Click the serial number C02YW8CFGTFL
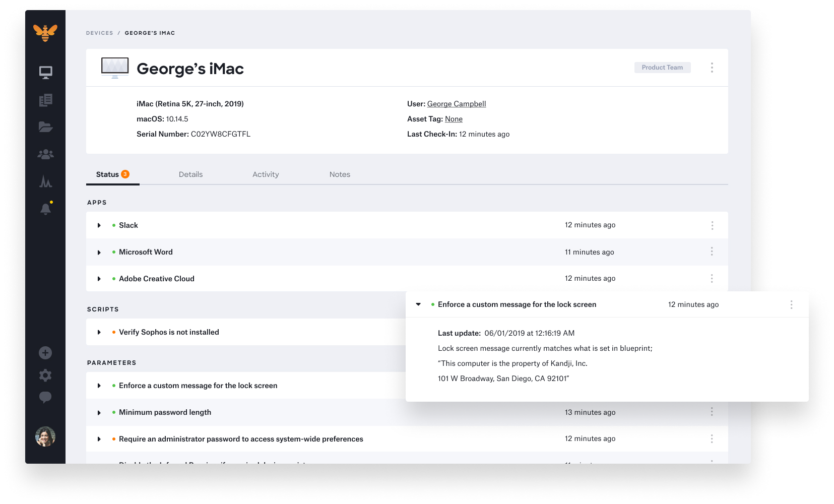 (x=221, y=134)
